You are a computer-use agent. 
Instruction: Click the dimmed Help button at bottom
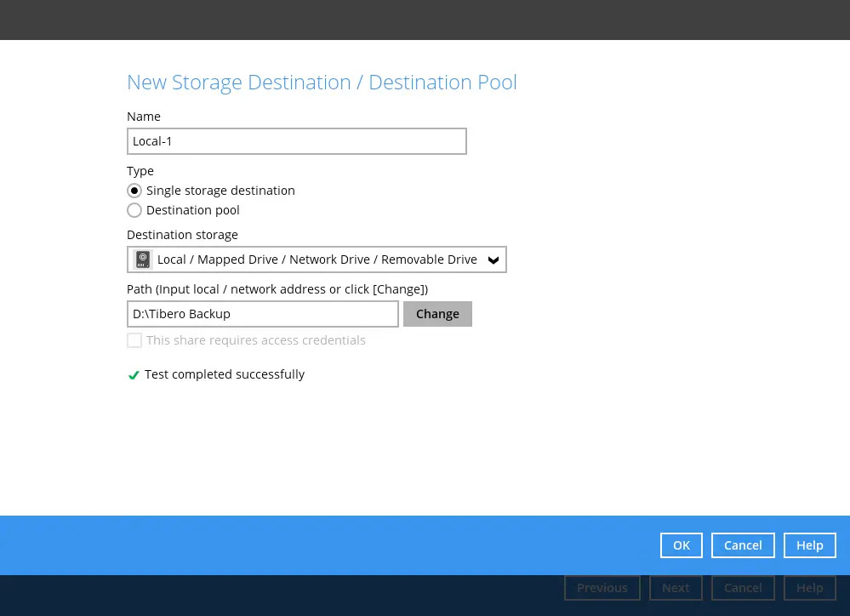coord(810,588)
